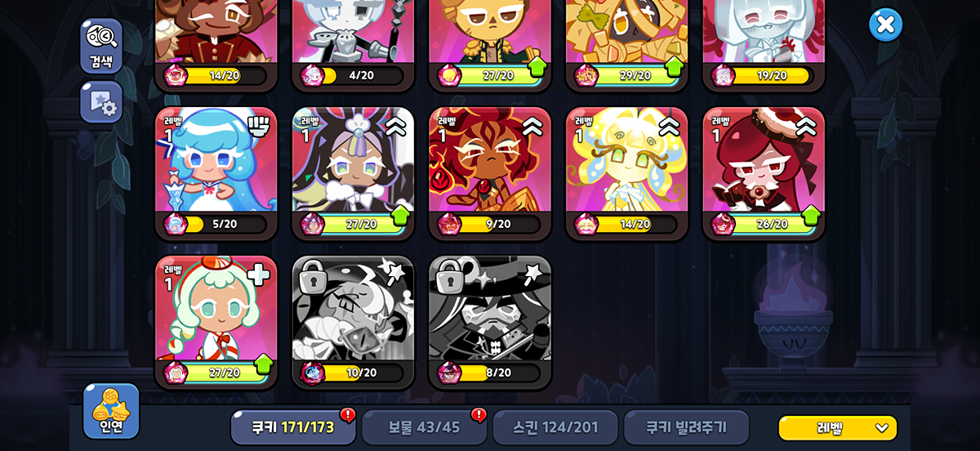
Task: Select the yellow glowing cookie card 14/20
Action: pyautogui.click(x=627, y=173)
